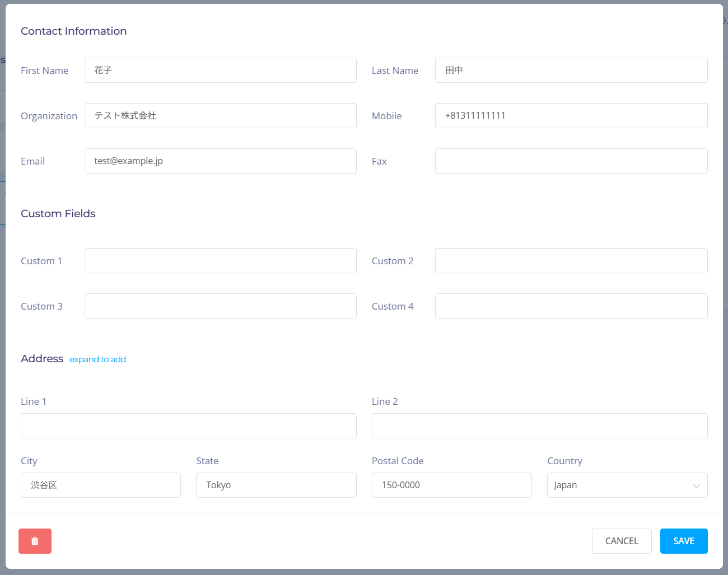Click the 'Email' label
This screenshot has height=575, width=728.
click(33, 161)
